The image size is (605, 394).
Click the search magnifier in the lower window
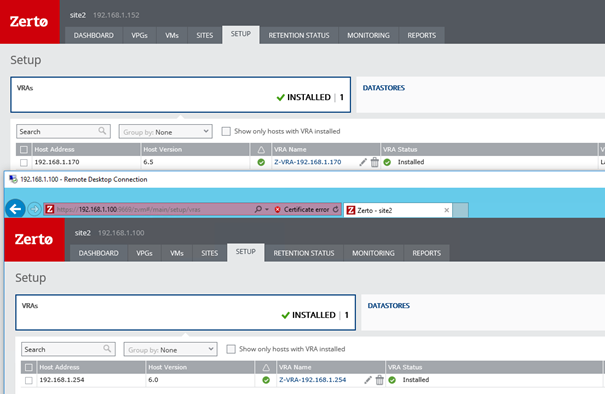107,349
